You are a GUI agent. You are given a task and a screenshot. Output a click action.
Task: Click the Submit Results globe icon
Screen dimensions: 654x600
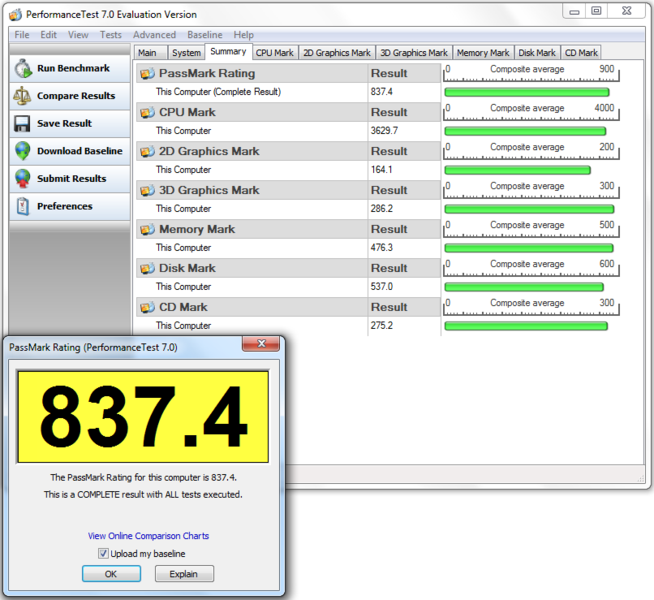click(x=23, y=178)
